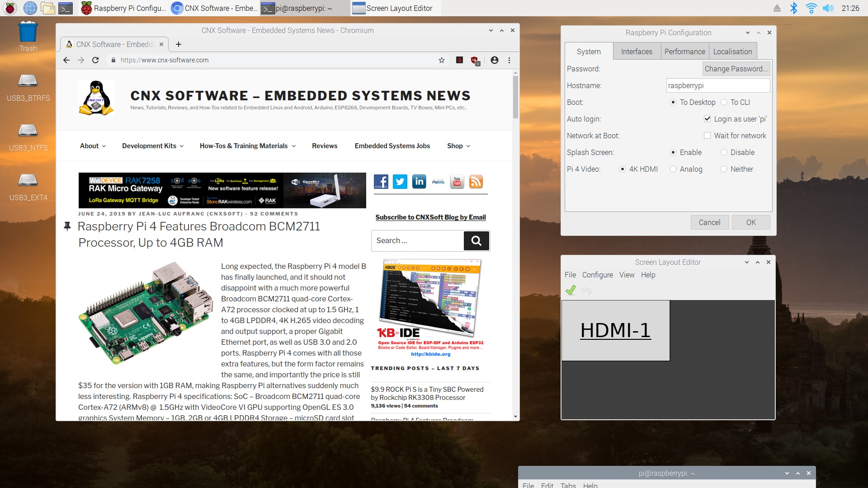Switch to the Interfaces tab
The width and height of the screenshot is (868, 488).
637,52
